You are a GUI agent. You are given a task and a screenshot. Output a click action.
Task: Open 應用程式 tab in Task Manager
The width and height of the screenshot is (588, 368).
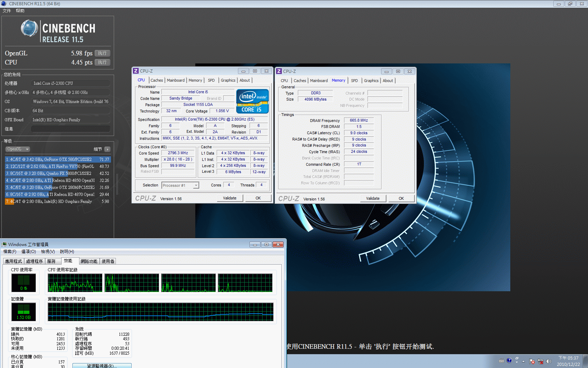tap(13, 261)
